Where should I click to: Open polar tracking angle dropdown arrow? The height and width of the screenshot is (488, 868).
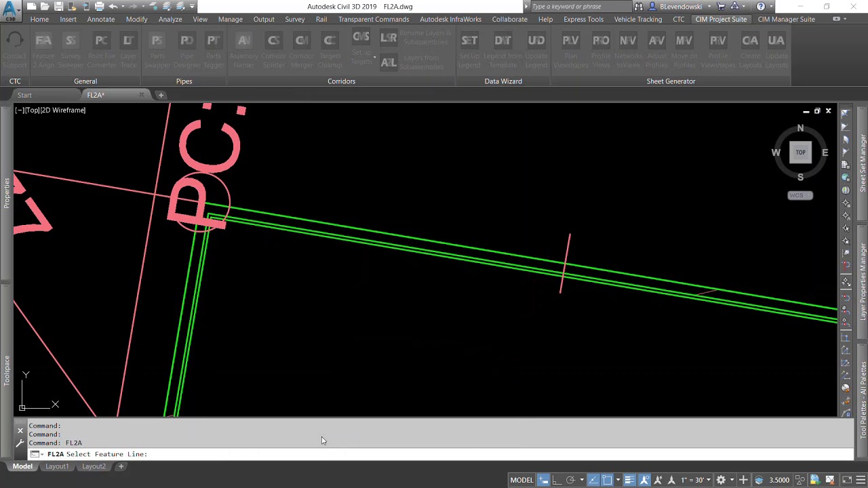pyautogui.click(x=581, y=480)
